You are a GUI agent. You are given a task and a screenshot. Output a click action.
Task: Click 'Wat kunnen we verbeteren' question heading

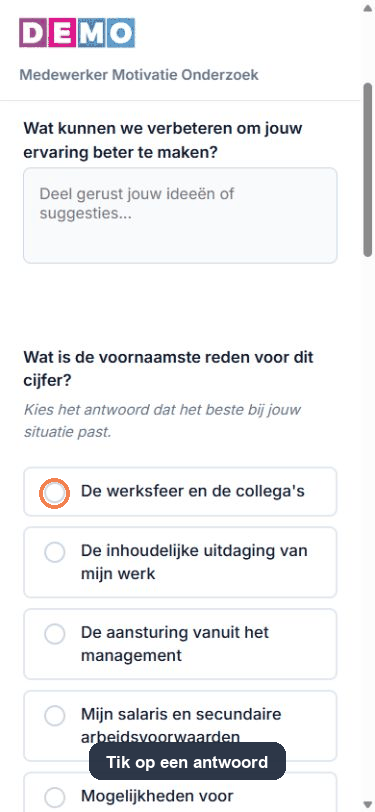(163, 140)
